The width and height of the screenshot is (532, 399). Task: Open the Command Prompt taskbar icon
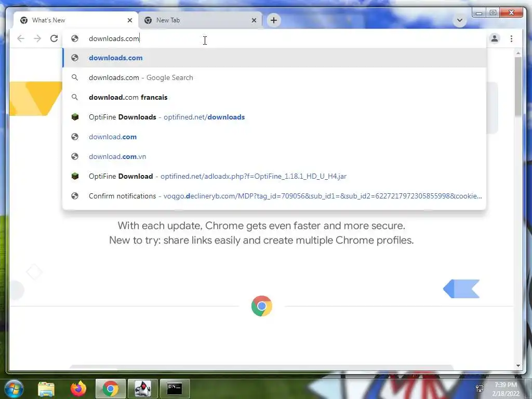(x=175, y=389)
